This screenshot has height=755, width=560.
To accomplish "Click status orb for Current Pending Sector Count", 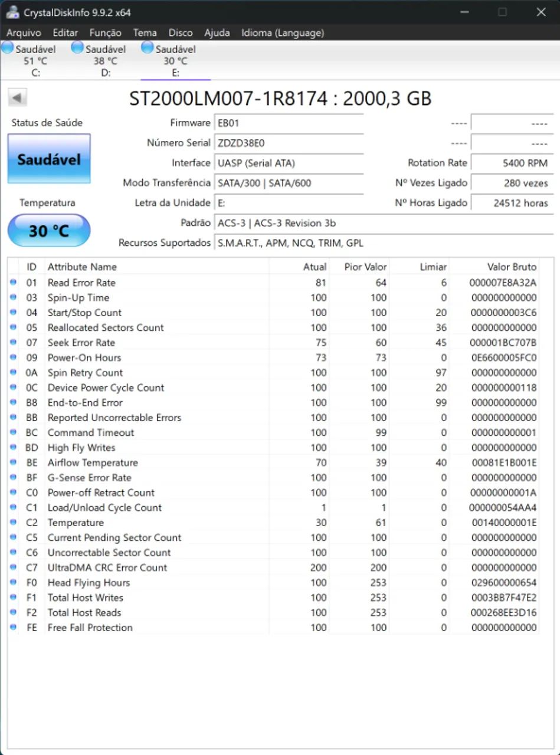I will [x=14, y=537].
